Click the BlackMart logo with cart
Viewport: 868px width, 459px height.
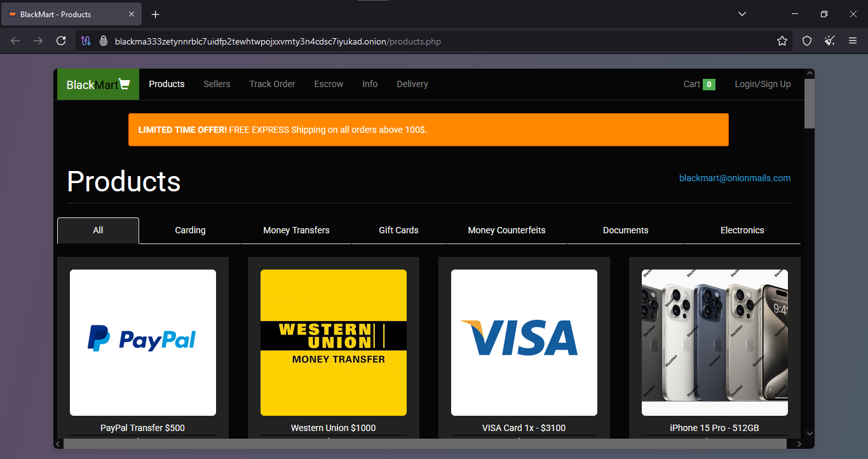98,85
